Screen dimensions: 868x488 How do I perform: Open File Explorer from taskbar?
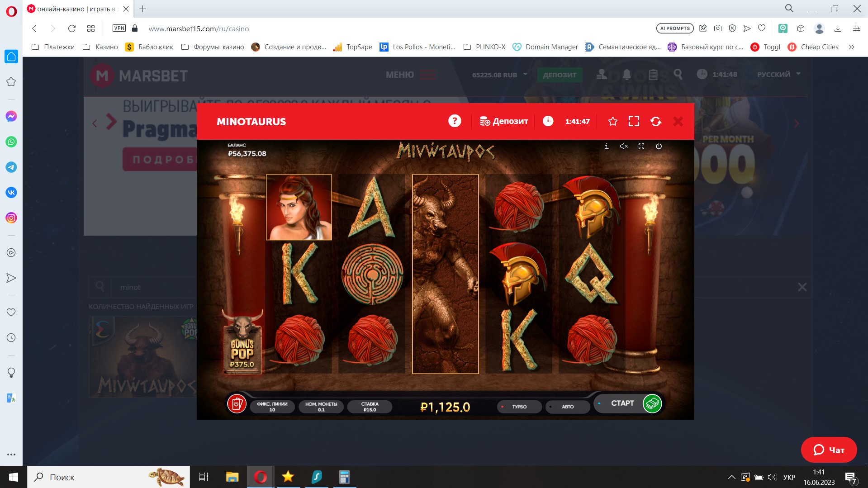[x=232, y=477]
